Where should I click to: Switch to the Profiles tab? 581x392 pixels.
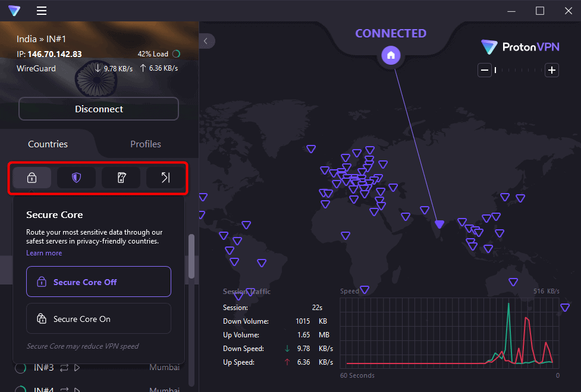(146, 144)
